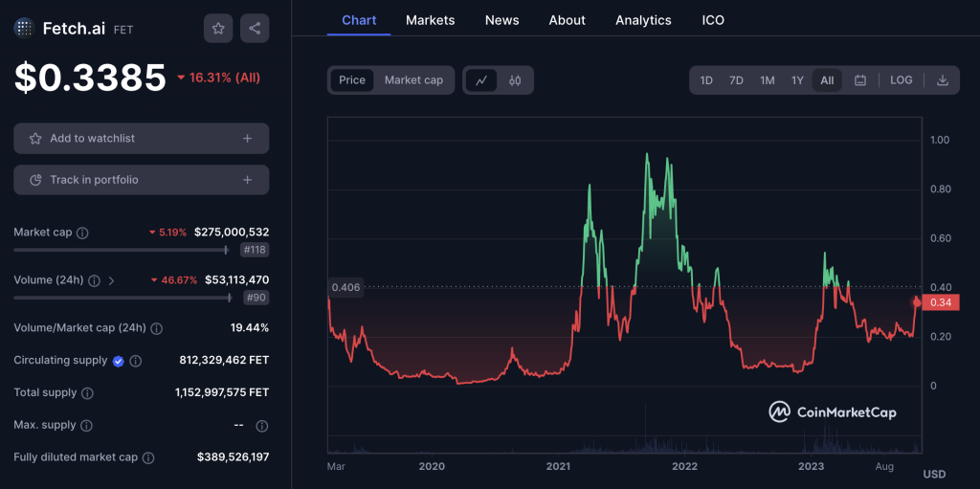
Task: Click info icon beside Max. supply value
Action: 262,426
